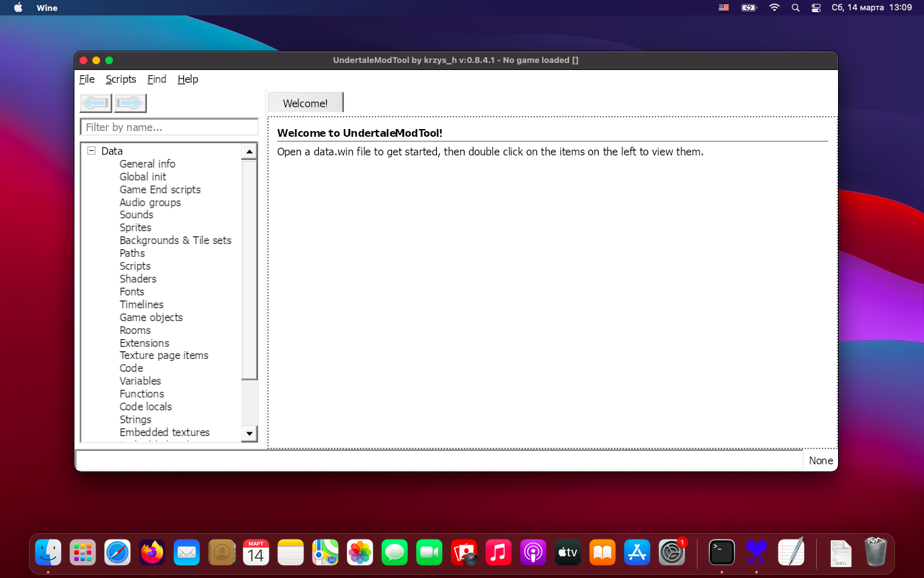Screen dimensions: 924x578
Task: Select Variables in the tree
Action: point(140,381)
